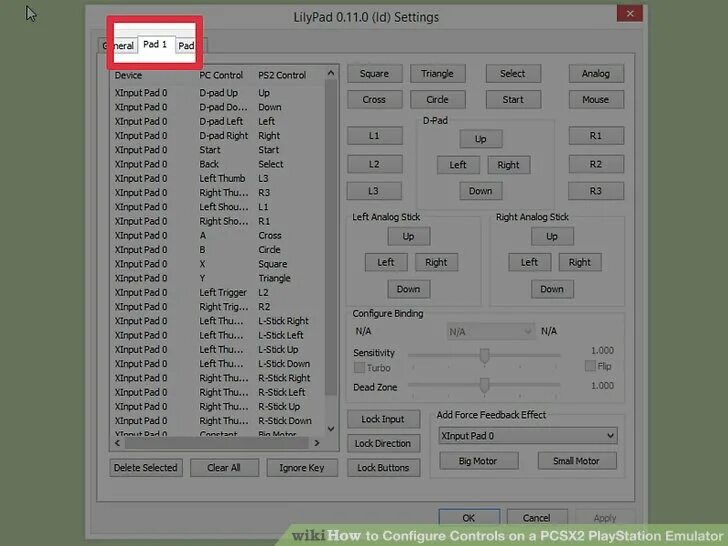Click Right Analog Stick Down button
Image resolution: width=728 pixels, height=546 pixels.
click(552, 289)
